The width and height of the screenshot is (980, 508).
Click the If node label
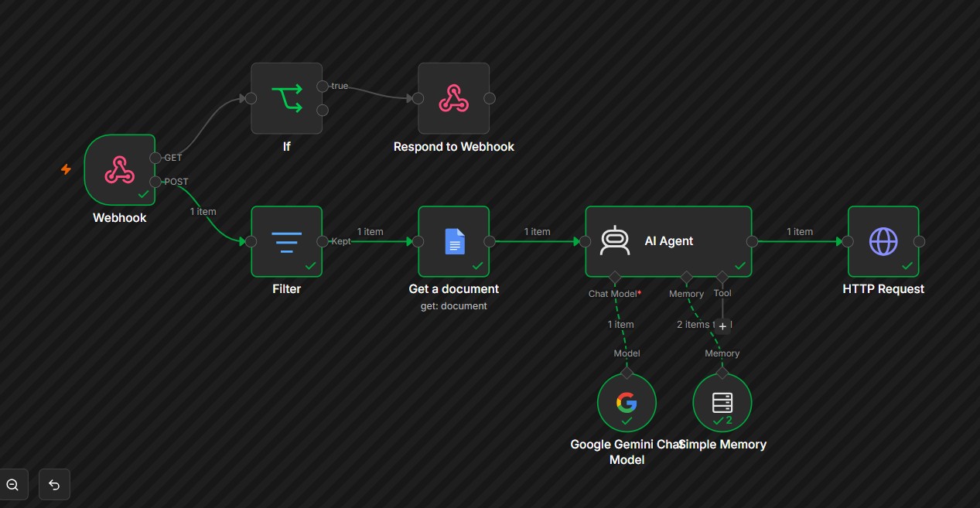click(x=286, y=146)
